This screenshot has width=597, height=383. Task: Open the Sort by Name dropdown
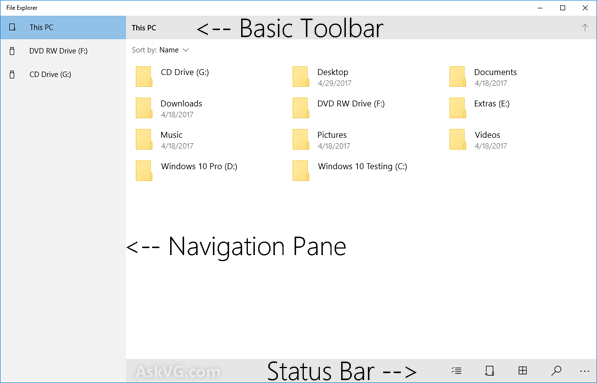click(160, 50)
